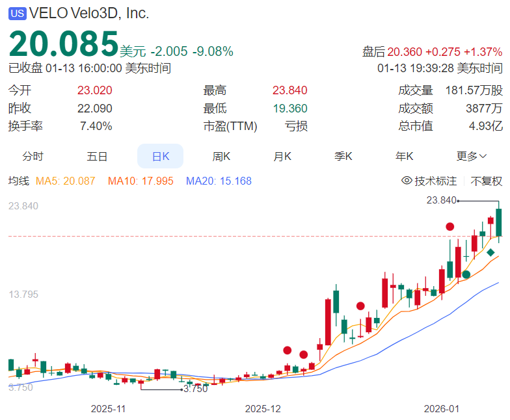Click the eye icon beside 技术标注
Viewport: 510px width, 420px height.
[407, 181]
